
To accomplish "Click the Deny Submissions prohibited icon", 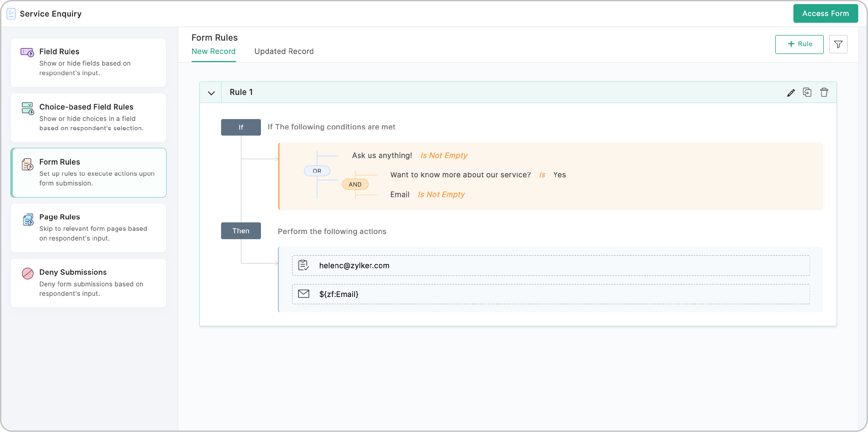I will [28, 273].
